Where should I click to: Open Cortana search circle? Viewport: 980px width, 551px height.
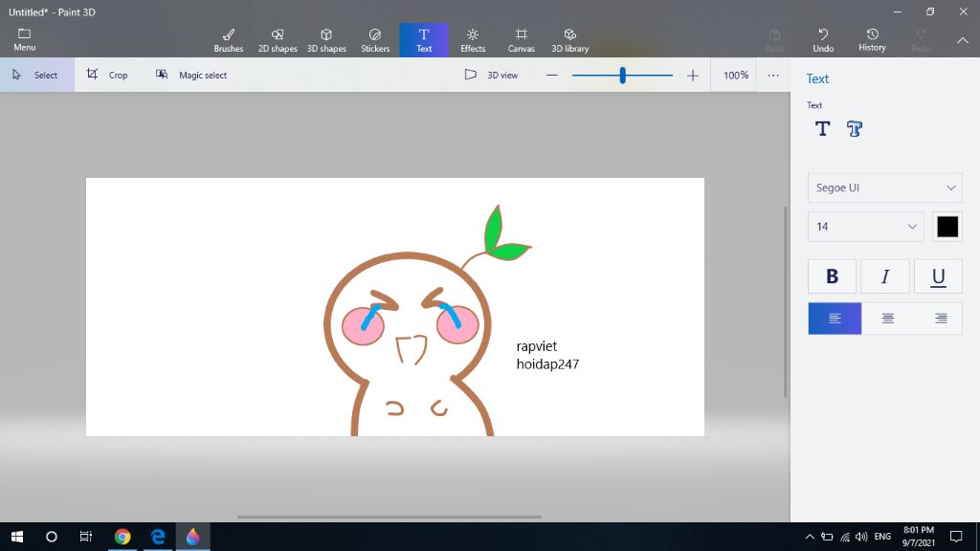click(52, 537)
